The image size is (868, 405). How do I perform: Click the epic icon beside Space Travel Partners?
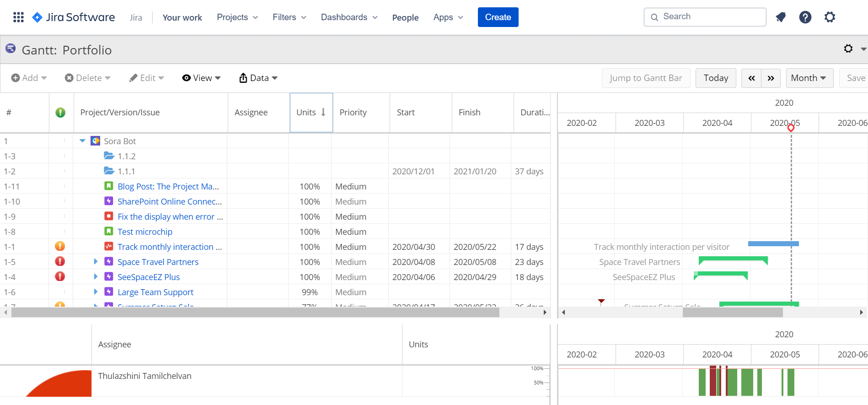[x=109, y=261]
